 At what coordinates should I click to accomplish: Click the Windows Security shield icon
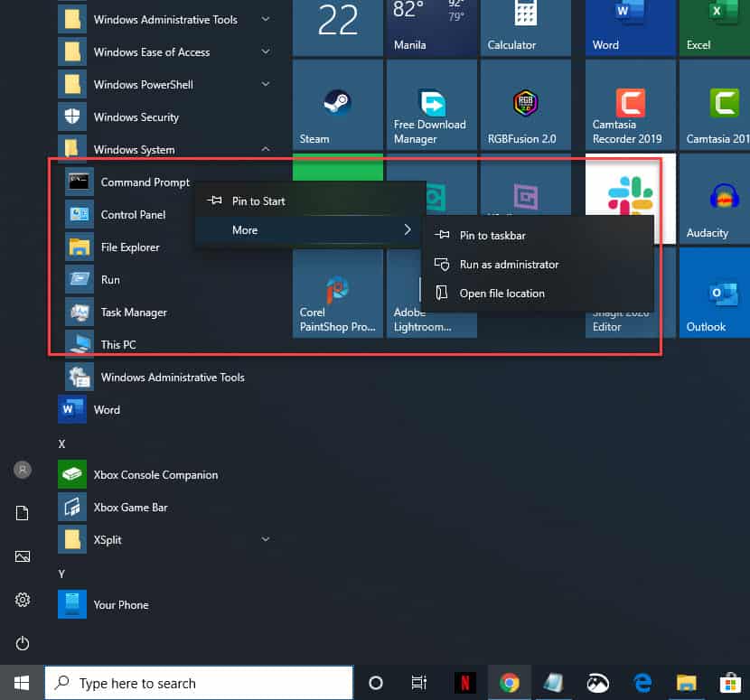point(72,117)
